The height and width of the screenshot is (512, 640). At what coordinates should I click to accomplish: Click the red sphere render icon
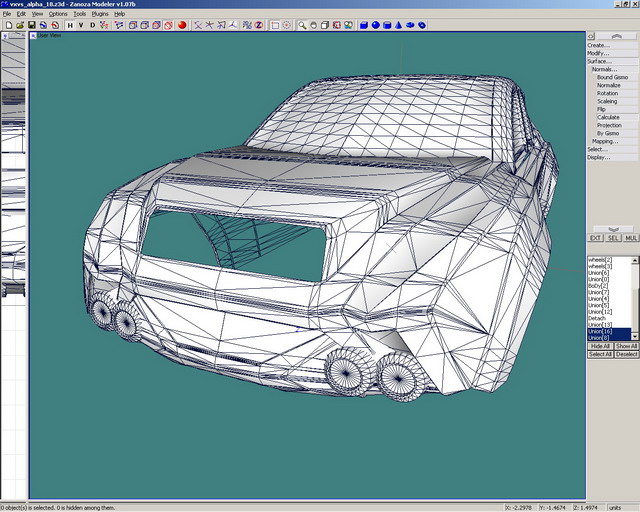(182, 25)
